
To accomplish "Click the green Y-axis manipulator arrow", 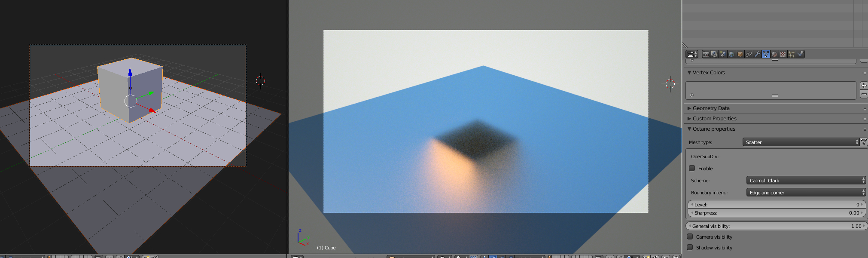I will pyautogui.click(x=150, y=93).
